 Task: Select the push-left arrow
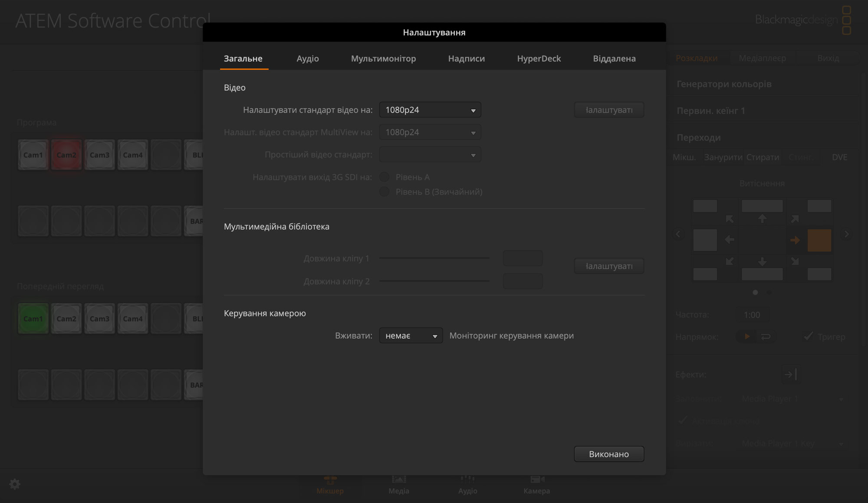(730, 239)
